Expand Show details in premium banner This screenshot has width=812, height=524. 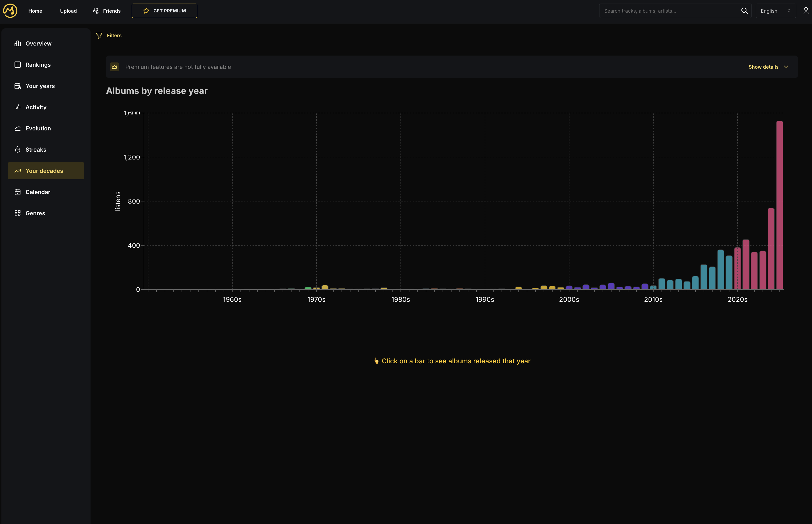coord(768,67)
